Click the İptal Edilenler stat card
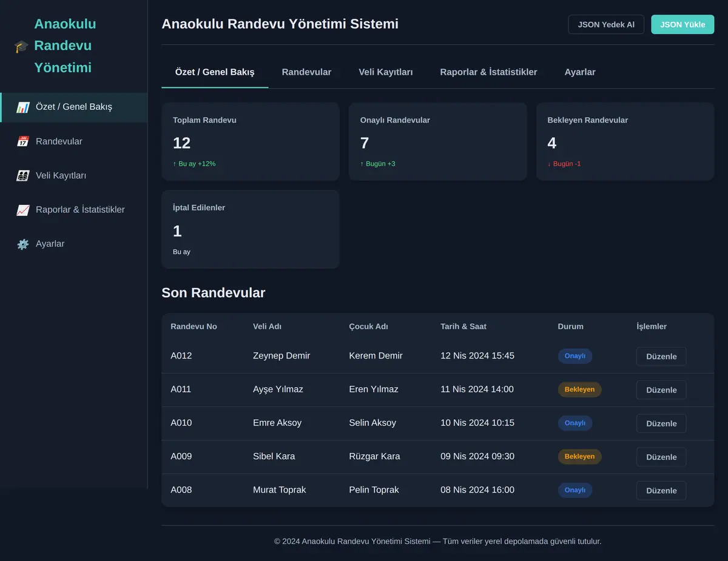Viewport: 728px width, 561px height. coord(251,229)
